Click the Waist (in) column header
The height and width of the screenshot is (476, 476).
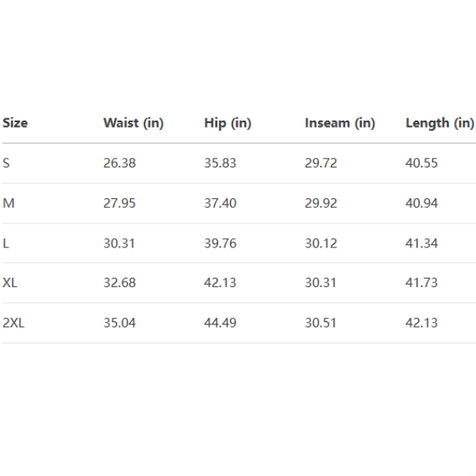click(x=133, y=123)
